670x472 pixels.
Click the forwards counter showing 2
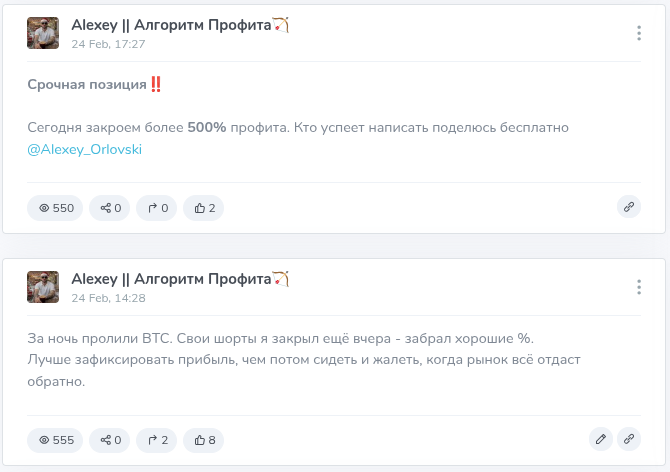[x=157, y=439]
